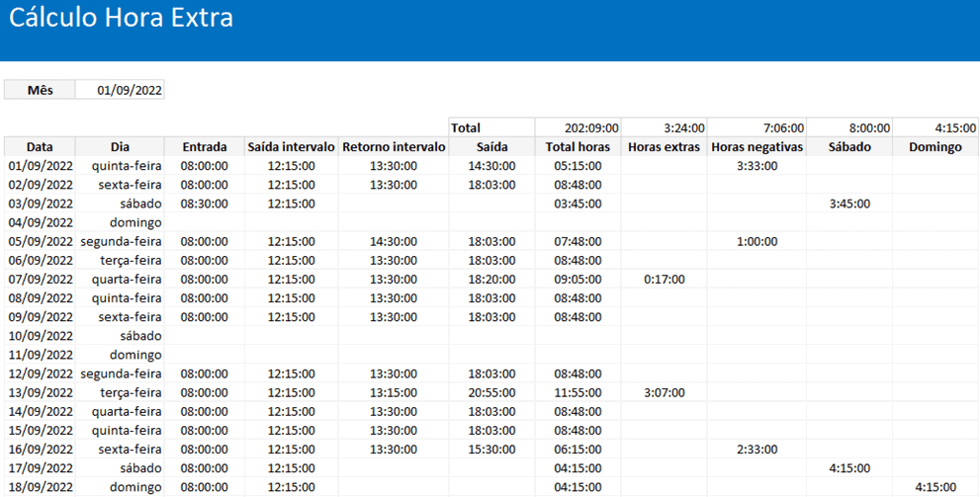Click the Data column header
The width and height of the screenshot is (980, 497).
(x=40, y=147)
